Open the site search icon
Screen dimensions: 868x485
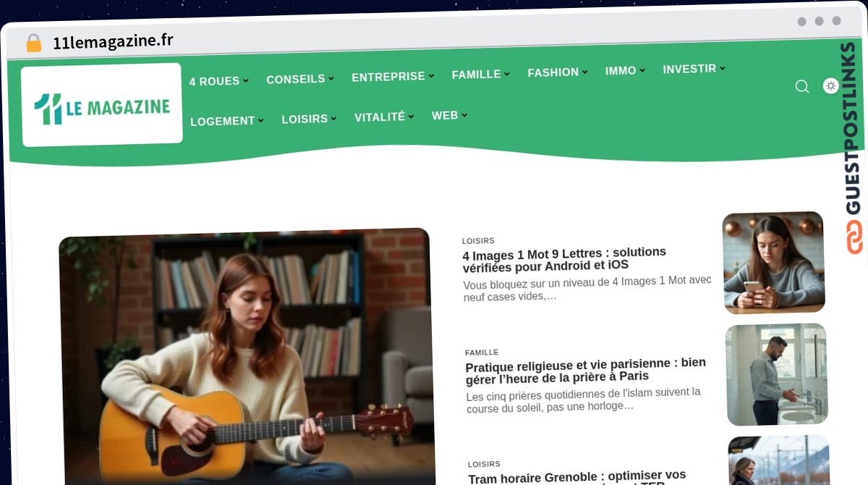pyautogui.click(x=802, y=86)
